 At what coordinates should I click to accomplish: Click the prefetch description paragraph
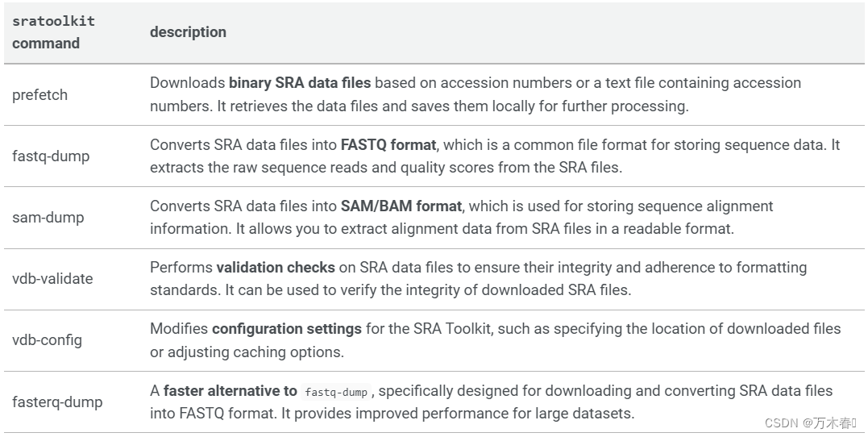click(x=476, y=94)
